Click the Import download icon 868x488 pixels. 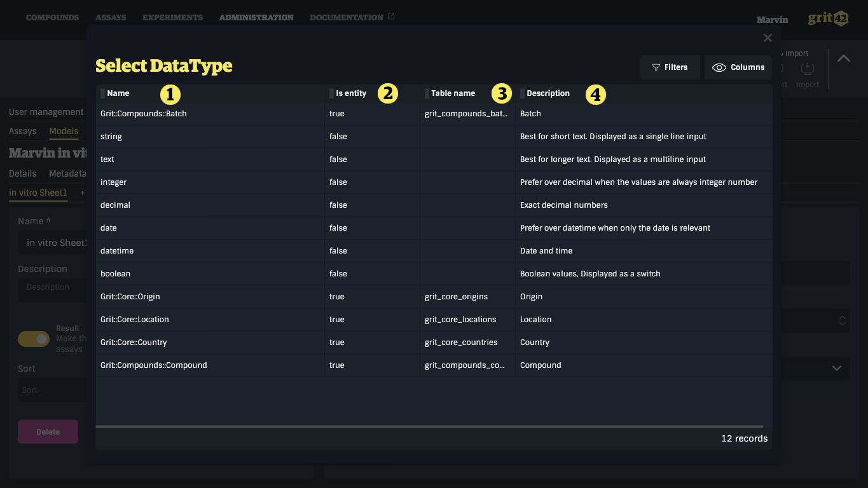[807, 68]
